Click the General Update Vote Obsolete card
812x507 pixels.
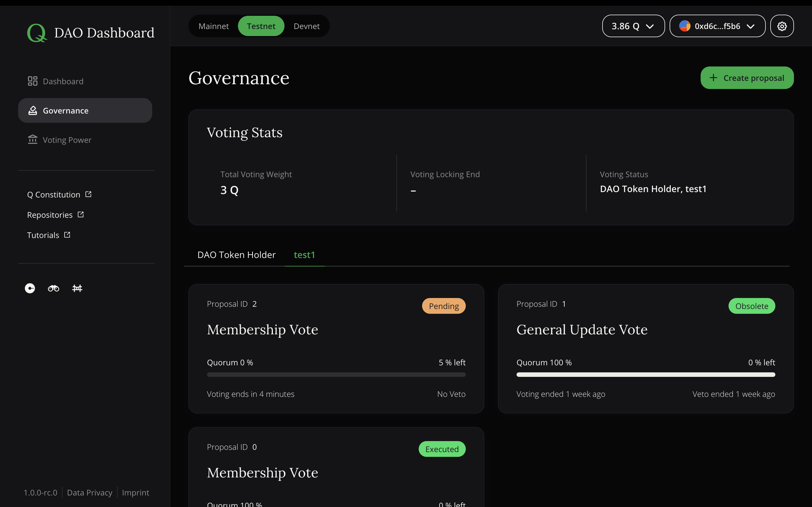645,348
